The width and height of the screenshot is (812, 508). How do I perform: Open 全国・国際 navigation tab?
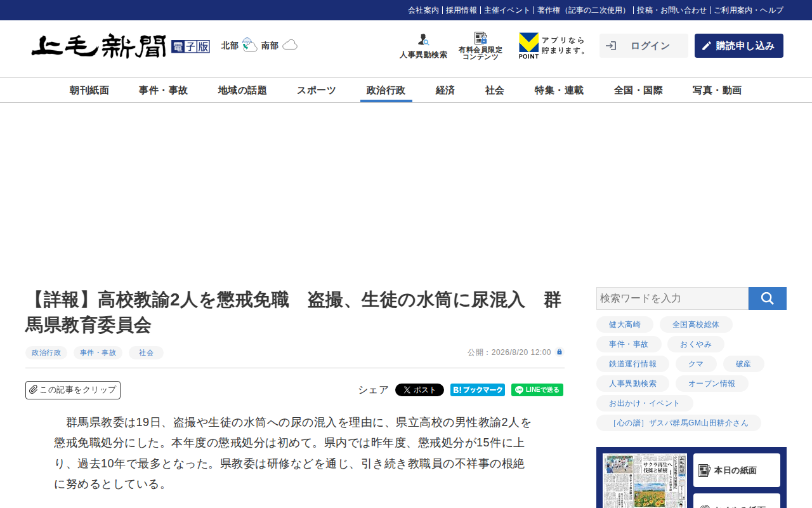[x=638, y=90]
